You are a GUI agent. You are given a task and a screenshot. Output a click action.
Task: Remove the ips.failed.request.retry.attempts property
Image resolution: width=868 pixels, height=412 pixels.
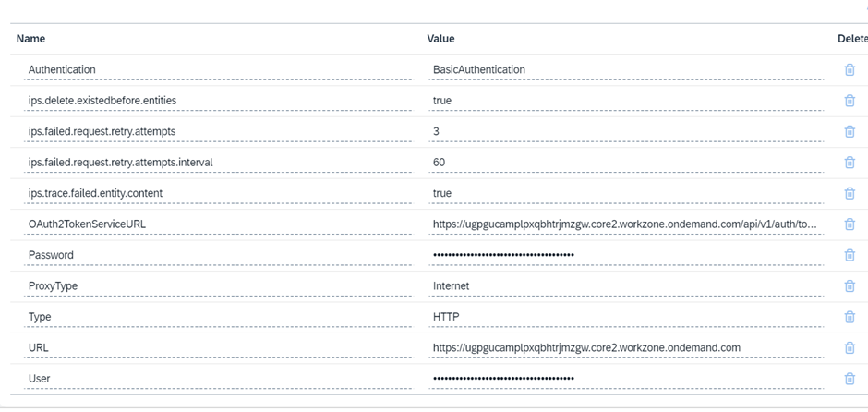(x=849, y=131)
